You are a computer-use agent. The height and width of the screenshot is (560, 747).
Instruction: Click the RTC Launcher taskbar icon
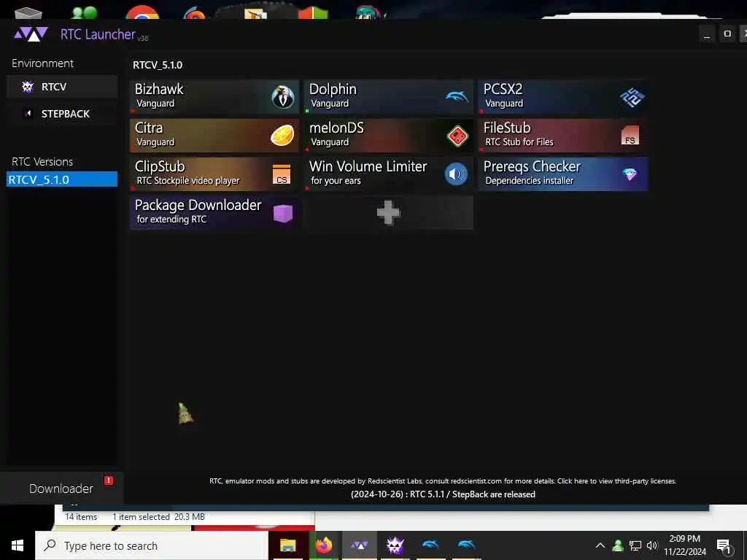[359, 545]
